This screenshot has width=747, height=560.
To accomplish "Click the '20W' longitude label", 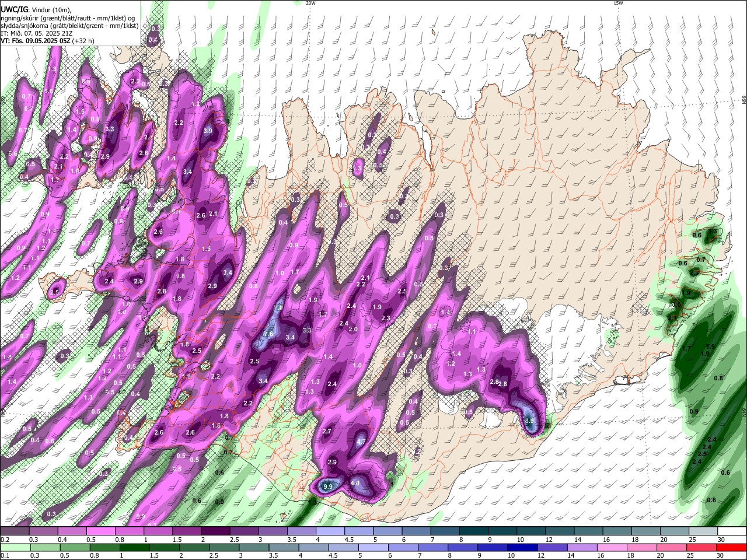I will (310, 3).
